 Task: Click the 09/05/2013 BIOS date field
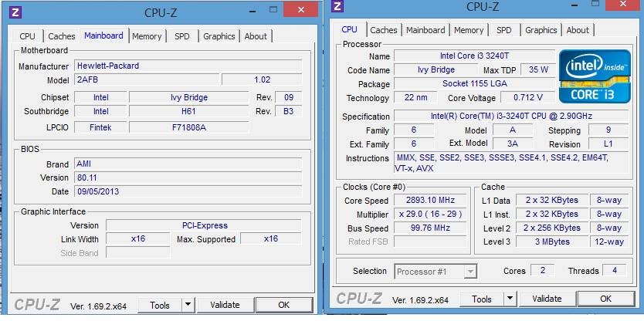point(188,191)
